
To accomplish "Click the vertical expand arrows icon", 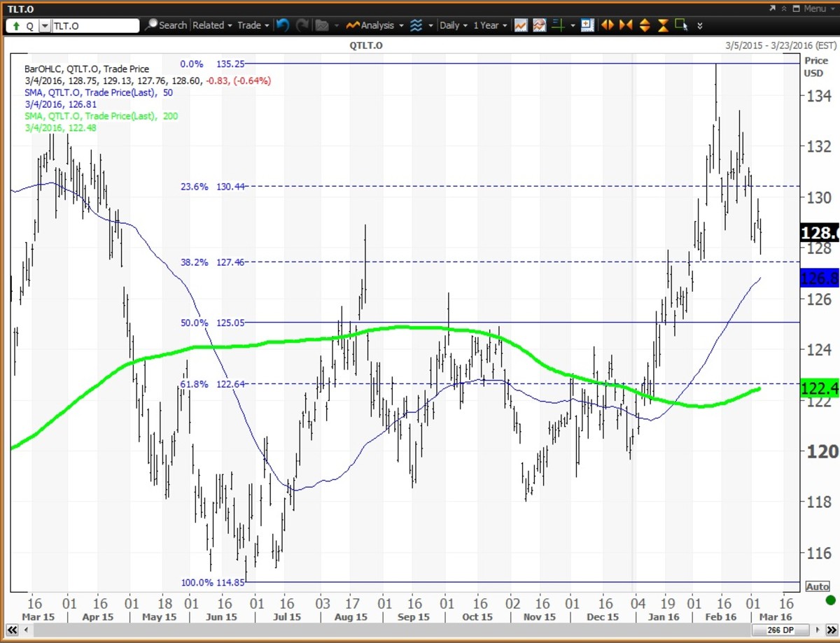I will 644,25.
